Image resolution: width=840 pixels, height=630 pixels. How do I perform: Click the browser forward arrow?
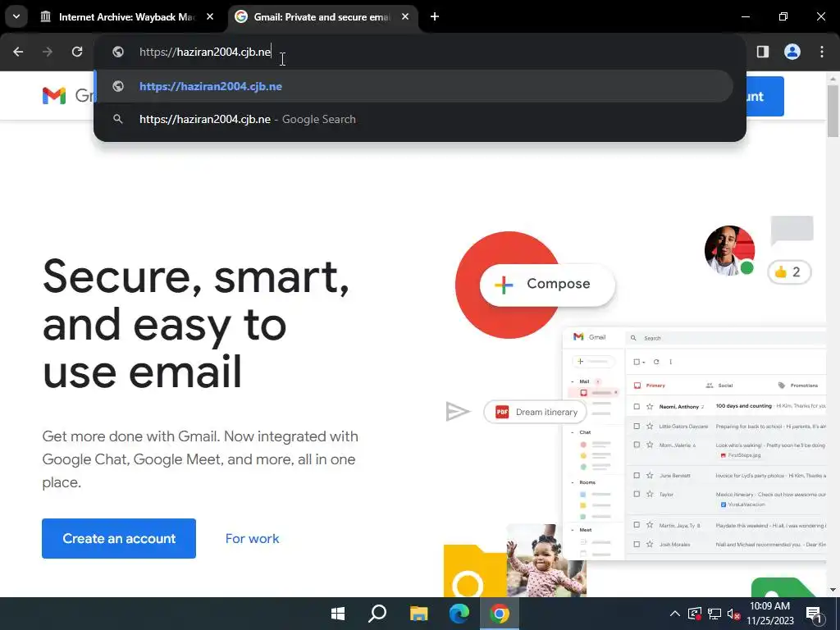(x=48, y=52)
